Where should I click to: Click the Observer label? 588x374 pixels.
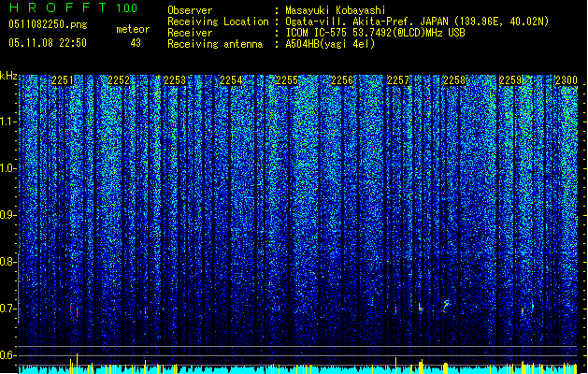pyautogui.click(x=190, y=10)
